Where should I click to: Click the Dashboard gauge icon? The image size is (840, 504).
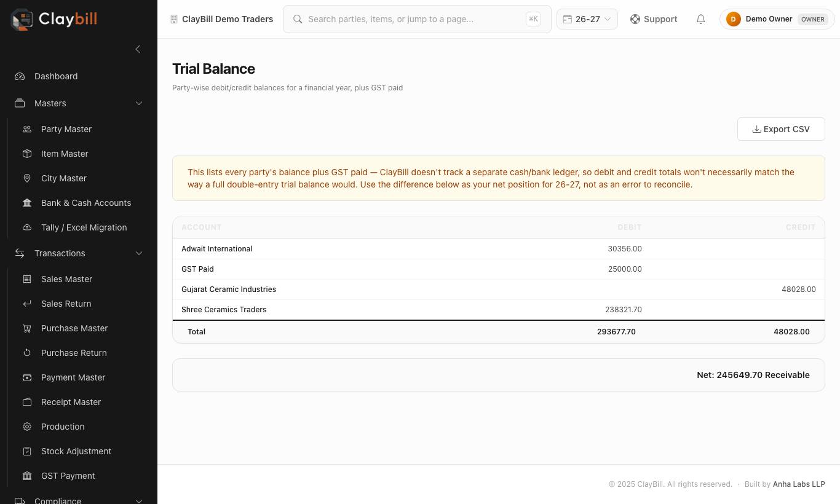[20, 76]
